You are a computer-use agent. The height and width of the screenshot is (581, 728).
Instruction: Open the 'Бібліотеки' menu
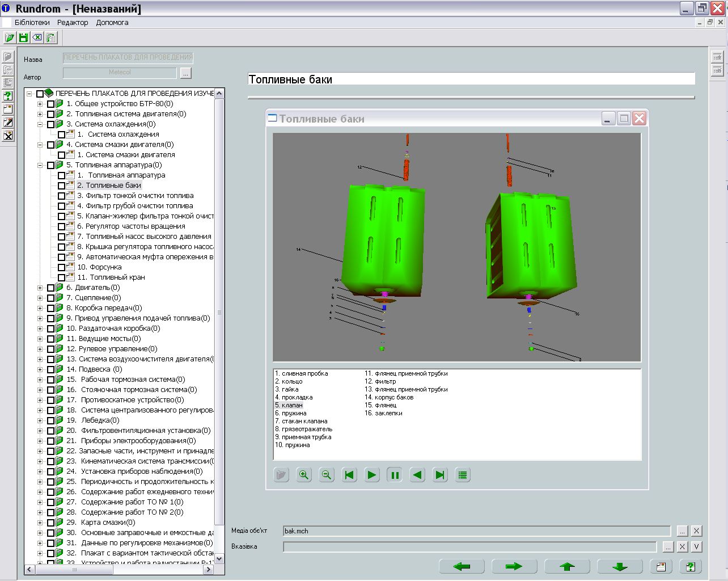pos(32,23)
